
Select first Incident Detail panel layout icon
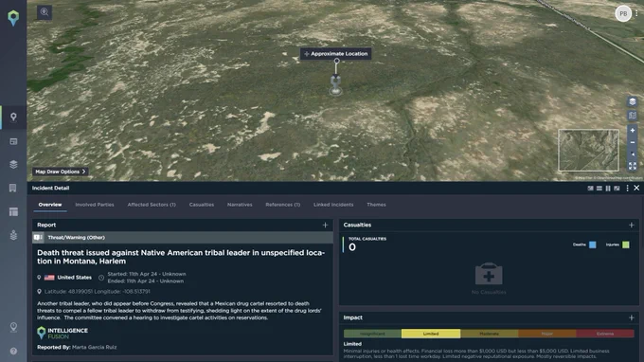click(x=590, y=189)
